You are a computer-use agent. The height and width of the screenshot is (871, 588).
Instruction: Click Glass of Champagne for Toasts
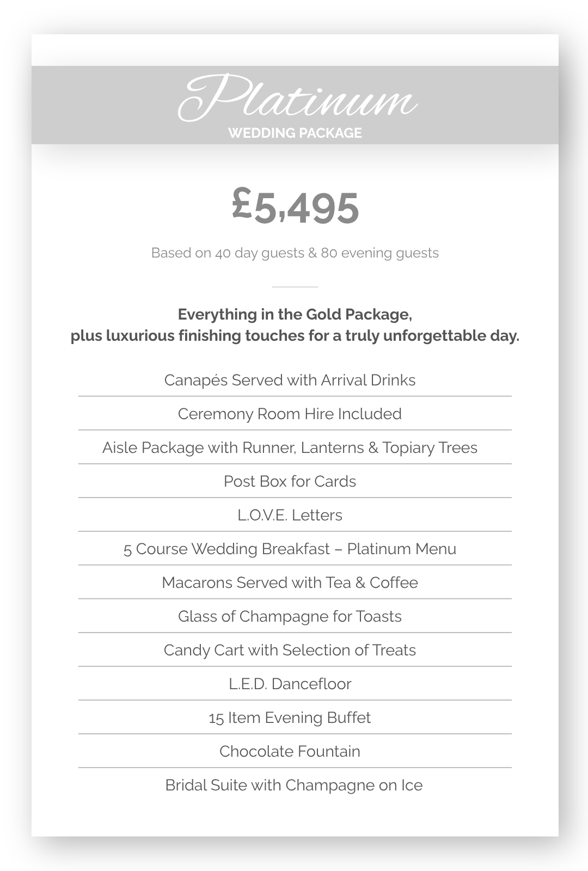click(x=290, y=616)
